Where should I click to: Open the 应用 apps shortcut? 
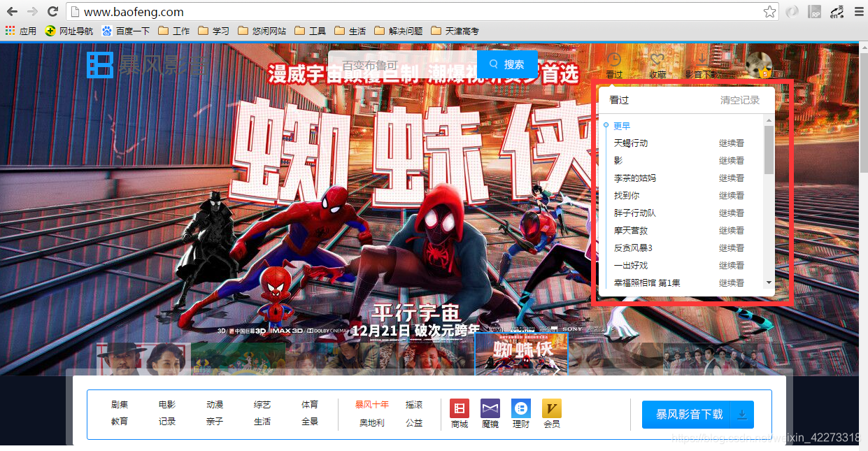[x=20, y=31]
